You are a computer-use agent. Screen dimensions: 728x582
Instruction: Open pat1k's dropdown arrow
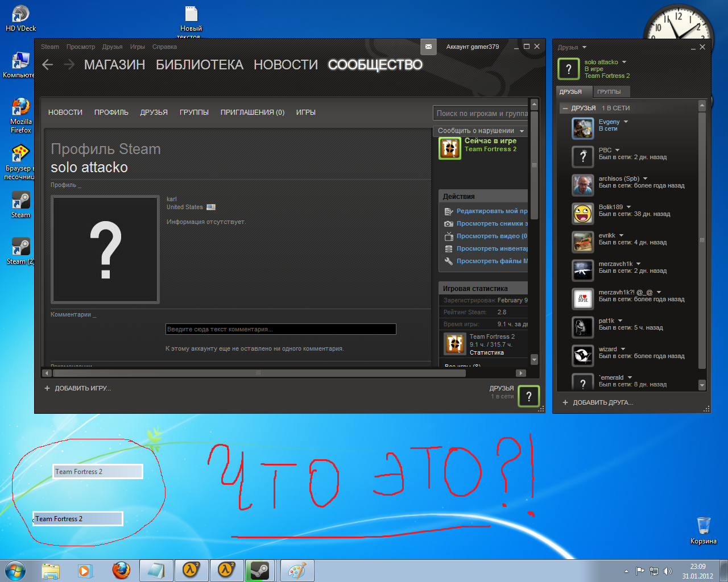tap(620, 321)
